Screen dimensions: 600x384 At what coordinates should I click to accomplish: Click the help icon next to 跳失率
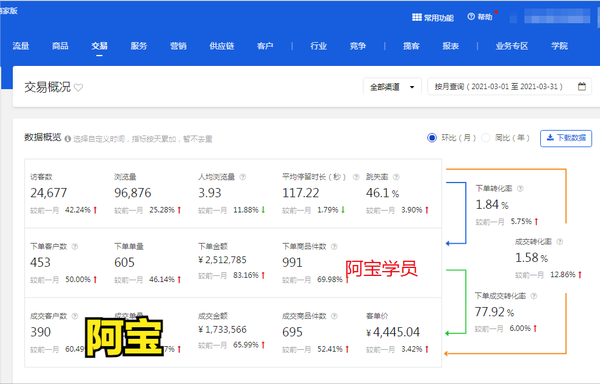coord(396,177)
